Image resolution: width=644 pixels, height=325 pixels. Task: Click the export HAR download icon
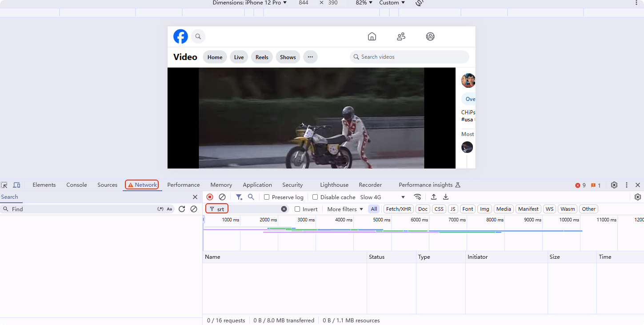click(446, 197)
